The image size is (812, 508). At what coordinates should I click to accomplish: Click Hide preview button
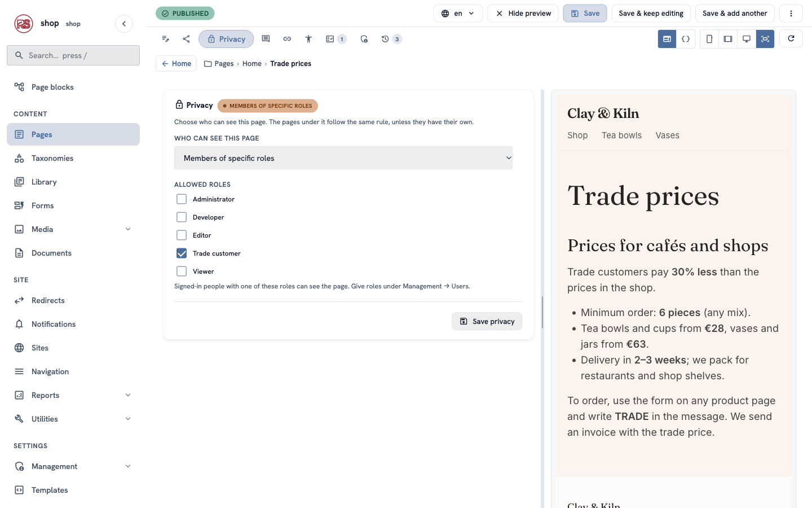pyautogui.click(x=523, y=14)
